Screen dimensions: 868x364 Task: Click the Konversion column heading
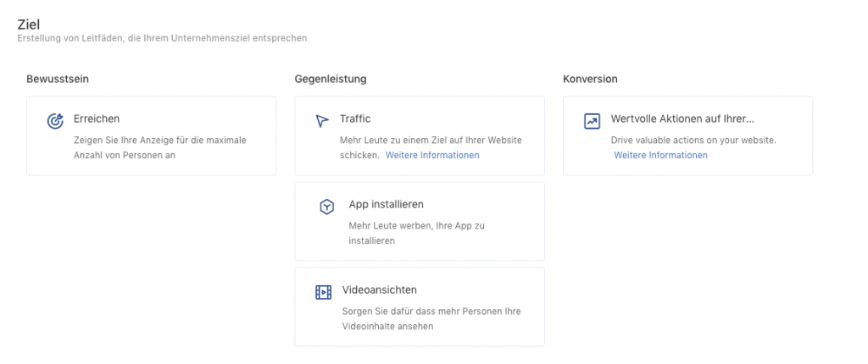coord(590,80)
